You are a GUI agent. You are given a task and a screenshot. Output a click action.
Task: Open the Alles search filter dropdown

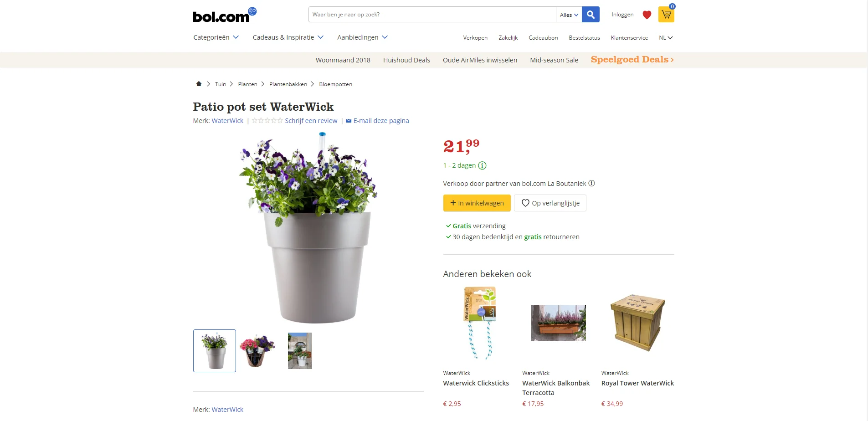point(569,15)
